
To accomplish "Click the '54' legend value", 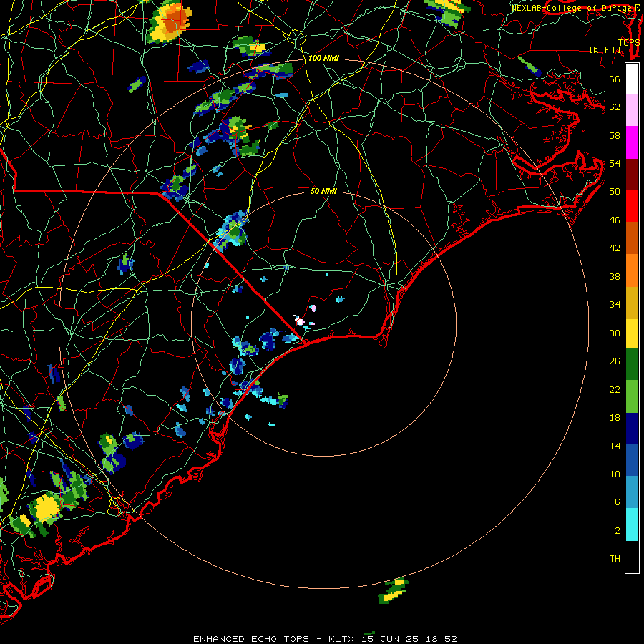I will point(615,163).
